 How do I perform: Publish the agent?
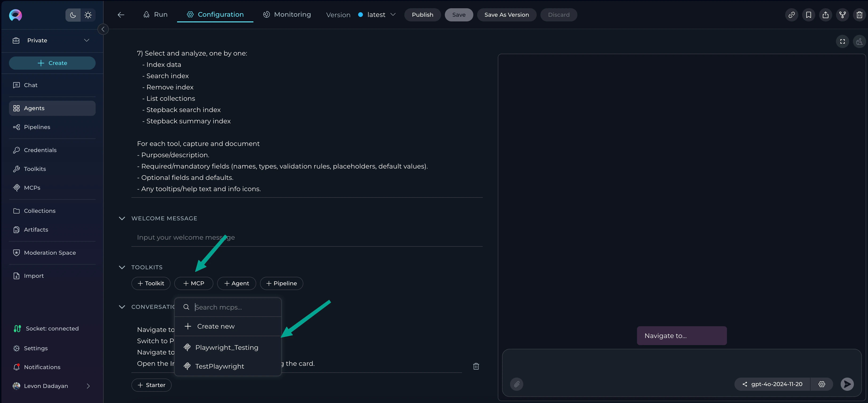[422, 15]
